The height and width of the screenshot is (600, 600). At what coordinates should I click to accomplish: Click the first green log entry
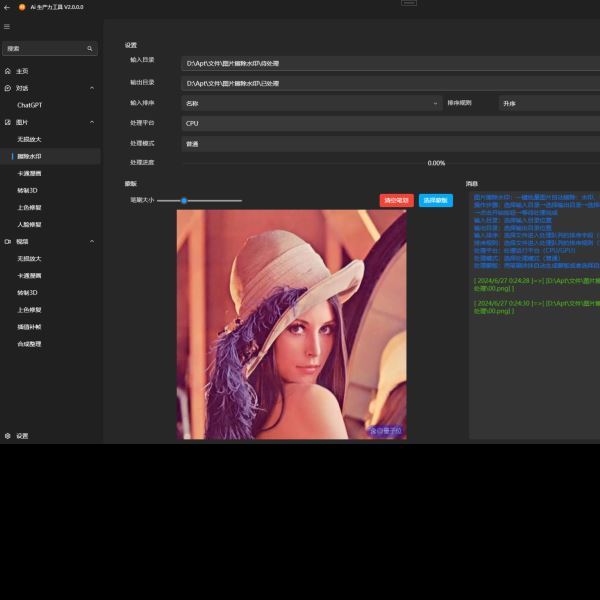[537, 285]
